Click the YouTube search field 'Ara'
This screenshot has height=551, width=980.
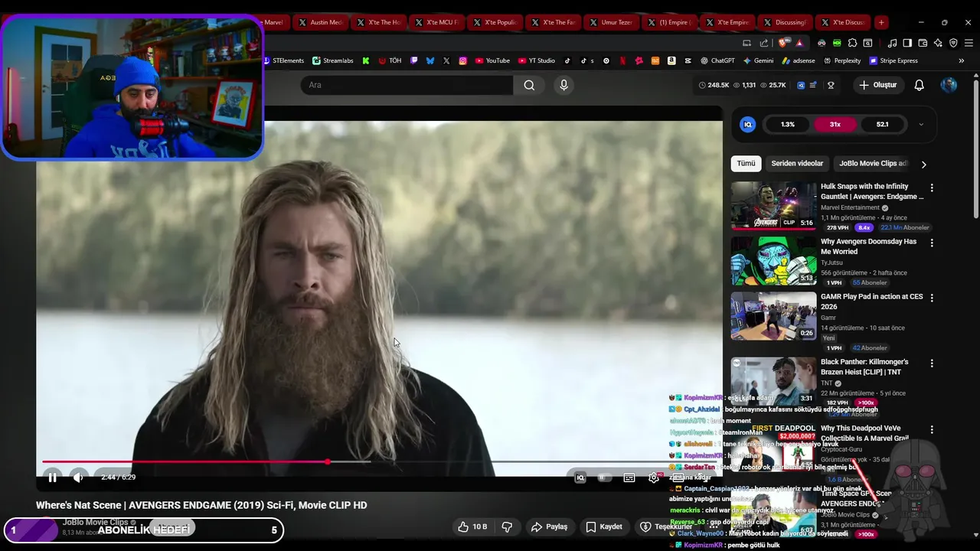pos(407,85)
